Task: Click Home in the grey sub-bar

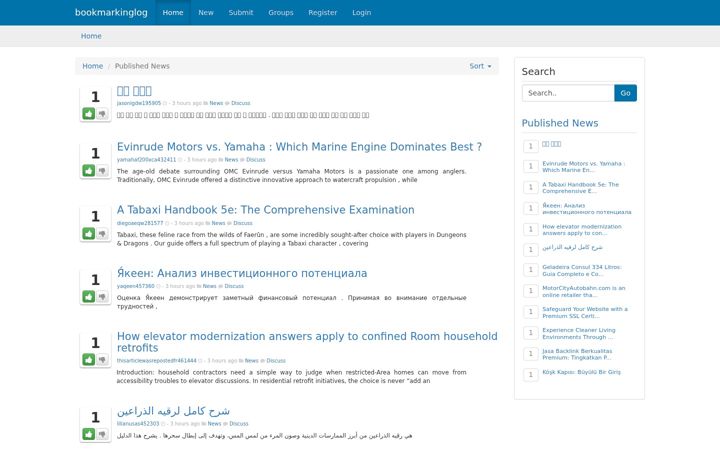Action: click(91, 36)
